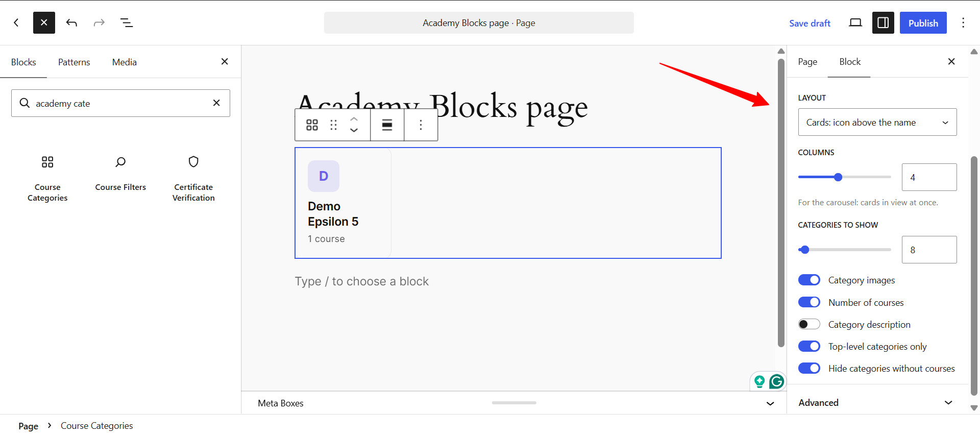This screenshot has width=980, height=436.
Task: Click the Columns slider handle
Action: click(x=838, y=177)
